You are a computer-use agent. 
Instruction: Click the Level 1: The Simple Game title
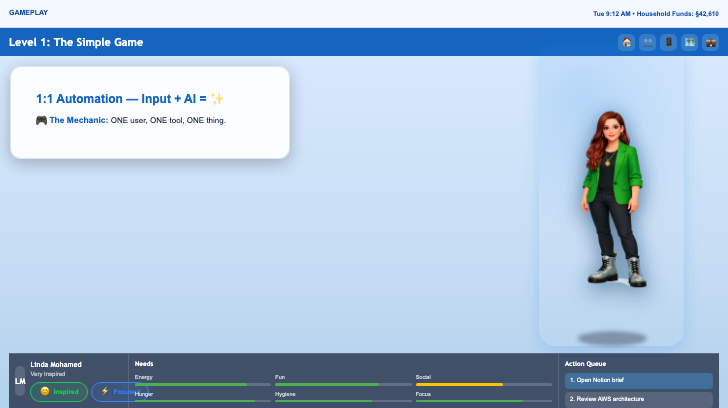(x=76, y=42)
